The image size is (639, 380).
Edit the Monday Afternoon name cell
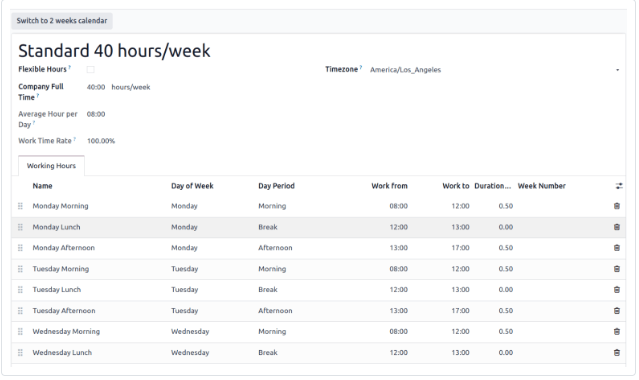(x=64, y=248)
